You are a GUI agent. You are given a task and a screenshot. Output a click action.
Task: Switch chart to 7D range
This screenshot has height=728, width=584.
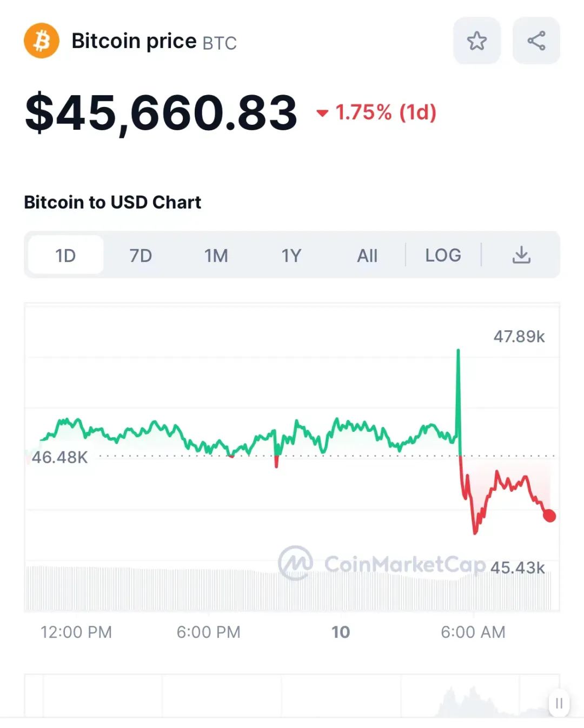(141, 255)
